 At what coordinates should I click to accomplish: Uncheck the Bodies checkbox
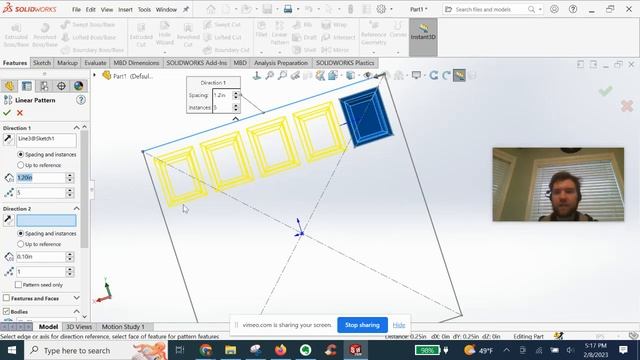(6, 311)
